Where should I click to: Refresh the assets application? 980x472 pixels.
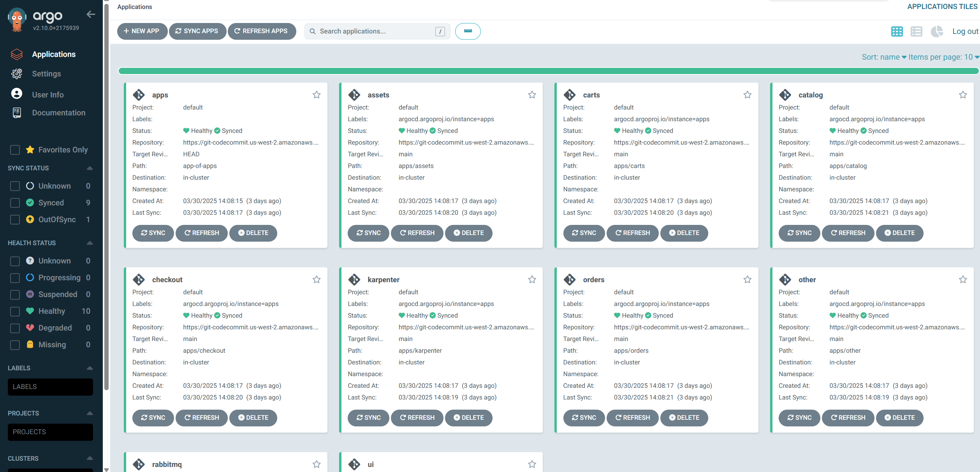point(417,233)
